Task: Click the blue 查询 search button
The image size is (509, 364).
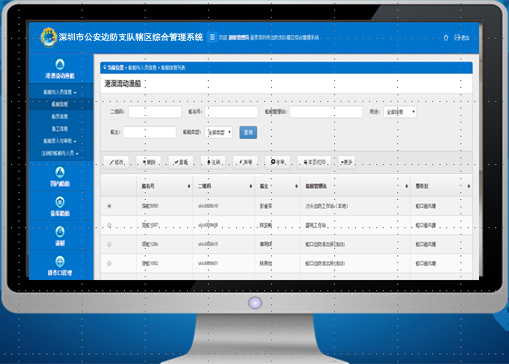Action: [248, 132]
